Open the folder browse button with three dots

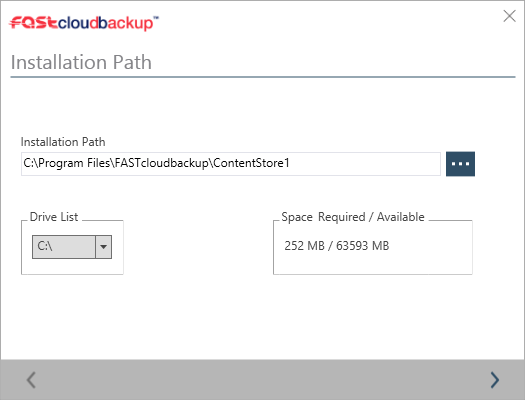tap(460, 164)
